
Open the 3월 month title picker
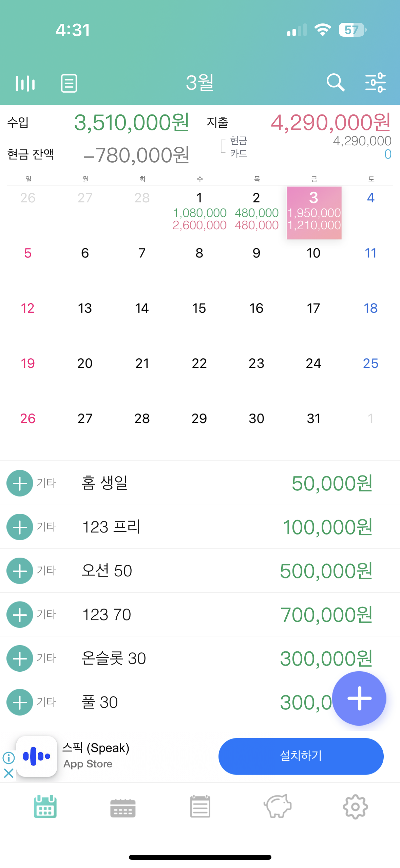coord(200,83)
